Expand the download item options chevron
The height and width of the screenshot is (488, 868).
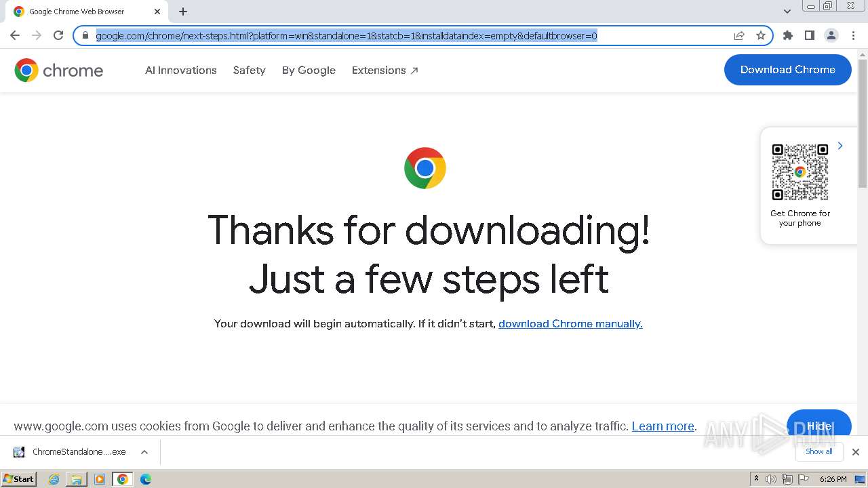144,452
